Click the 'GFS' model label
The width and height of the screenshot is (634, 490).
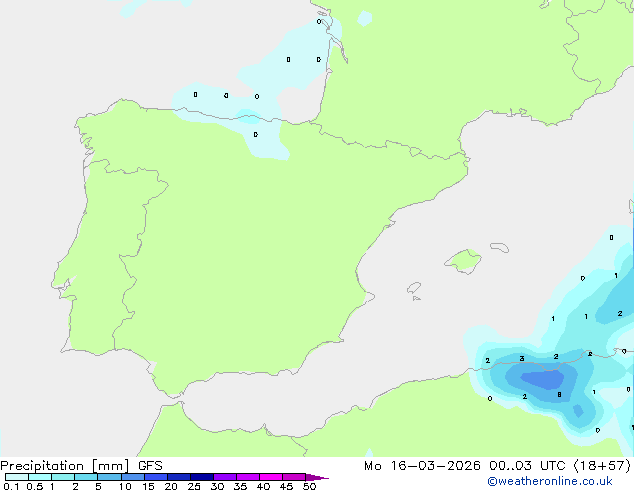tap(150, 466)
